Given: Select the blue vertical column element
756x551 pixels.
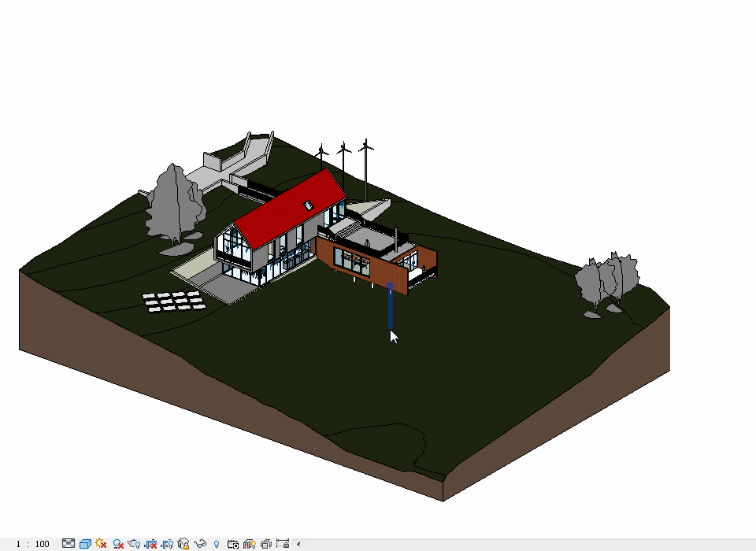Looking at the screenshot, I should pyautogui.click(x=391, y=309).
